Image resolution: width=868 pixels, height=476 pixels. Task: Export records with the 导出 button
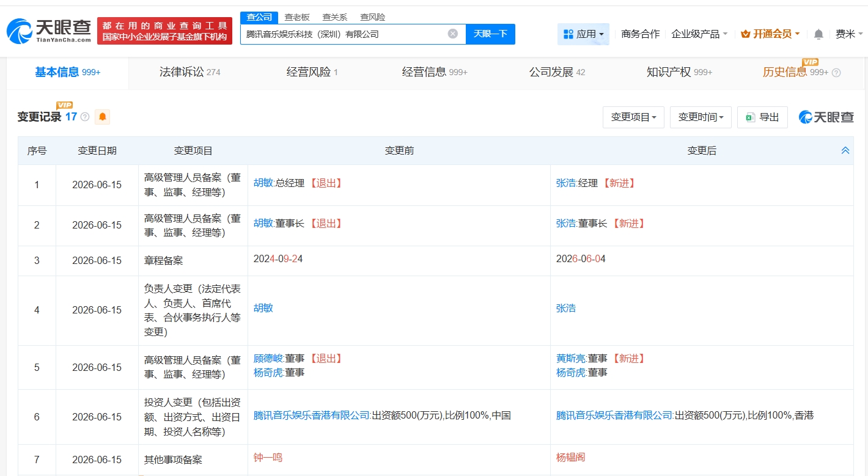click(762, 117)
